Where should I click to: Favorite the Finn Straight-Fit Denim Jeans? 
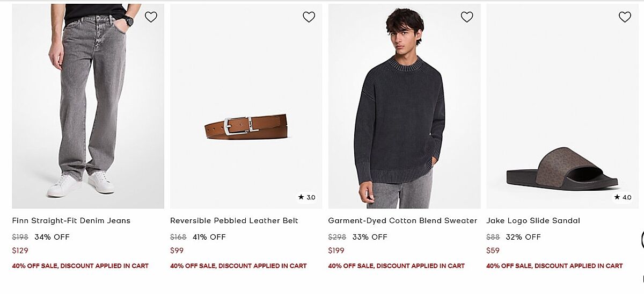point(151,17)
